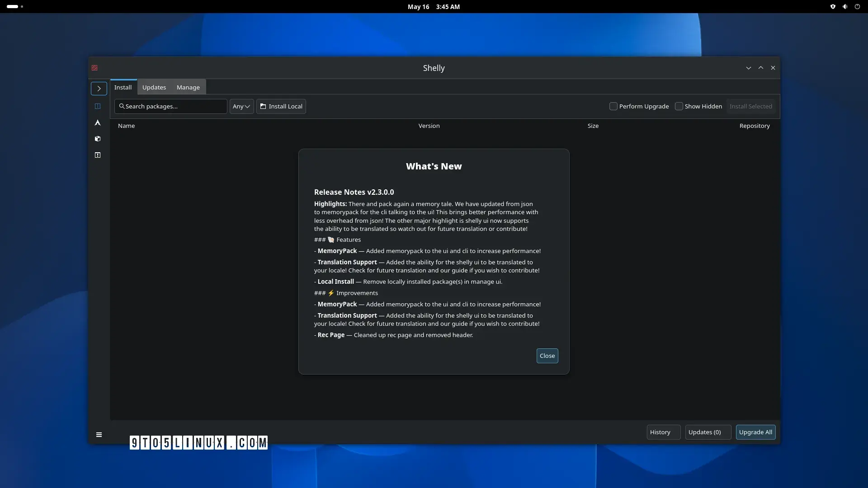Open the power menu in the top bar
The image size is (868, 488).
(857, 7)
